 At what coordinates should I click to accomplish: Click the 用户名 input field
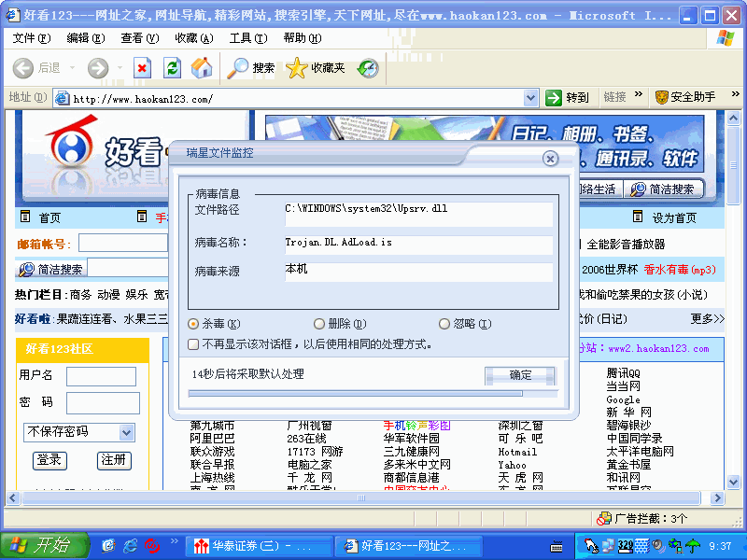101,376
